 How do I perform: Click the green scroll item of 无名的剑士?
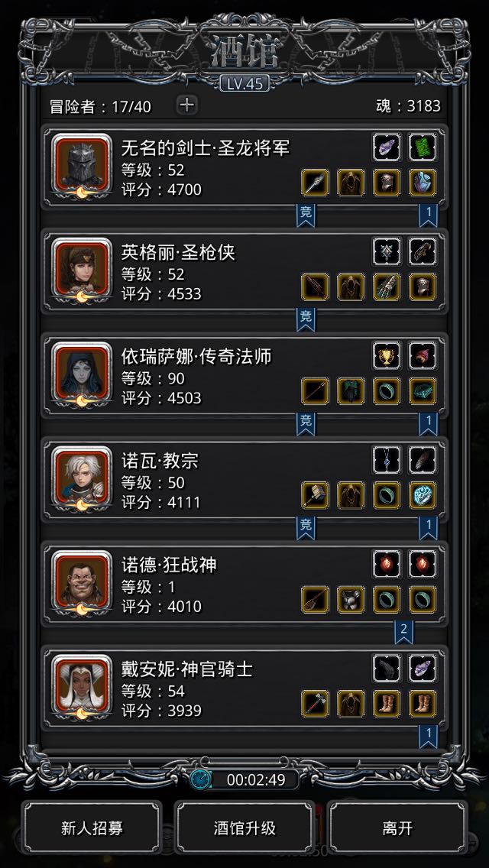point(423,147)
